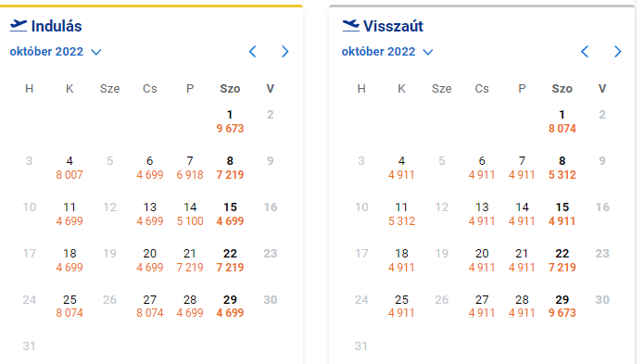
Task: Pick return date 11 priced 5 312
Action: [401, 214]
